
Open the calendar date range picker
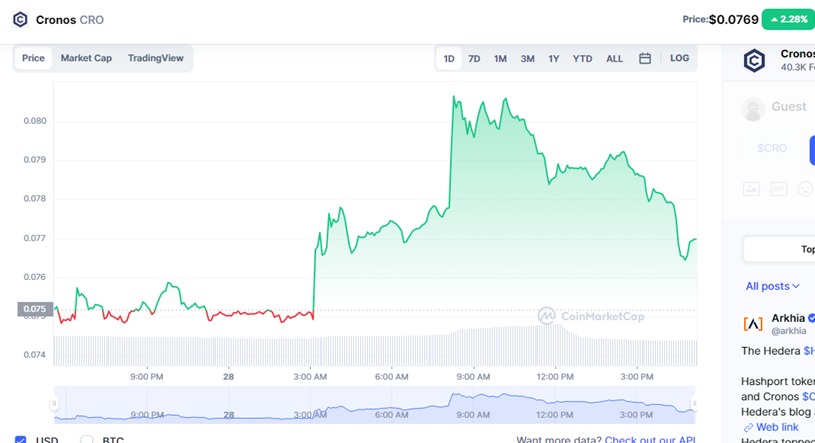(645, 58)
